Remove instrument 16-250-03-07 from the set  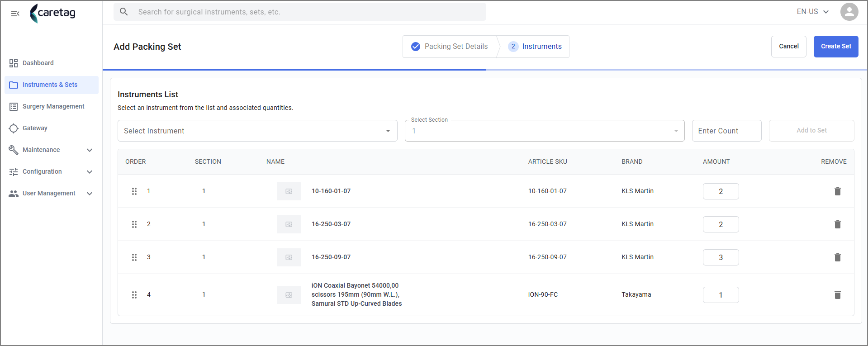point(837,224)
